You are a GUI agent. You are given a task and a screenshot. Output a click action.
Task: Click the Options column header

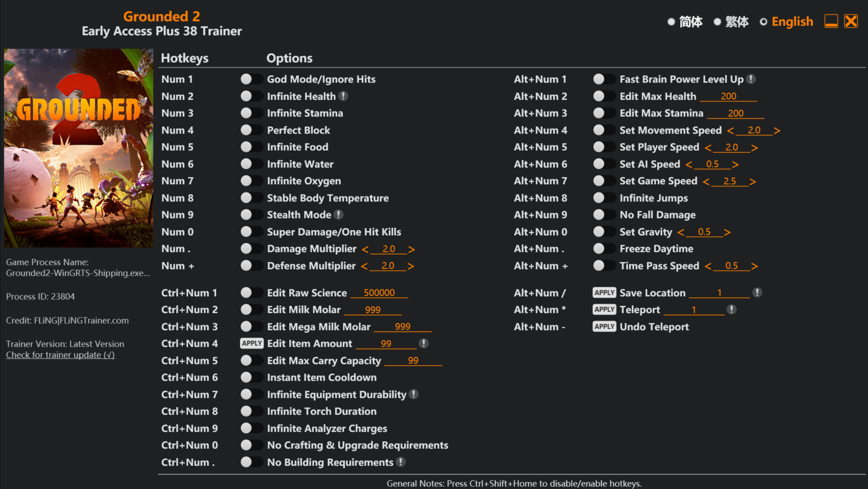tap(289, 58)
